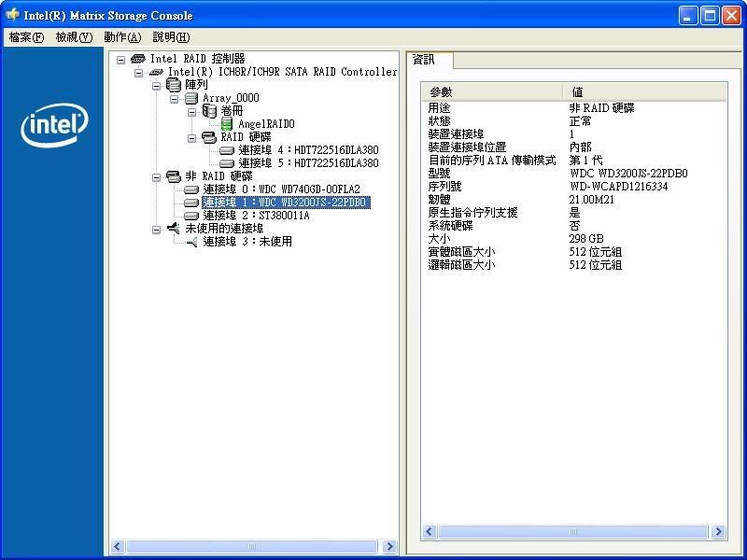The width and height of the screenshot is (747, 560).
Task: Maximize the Matrix Storage Console window
Action: pos(710,16)
